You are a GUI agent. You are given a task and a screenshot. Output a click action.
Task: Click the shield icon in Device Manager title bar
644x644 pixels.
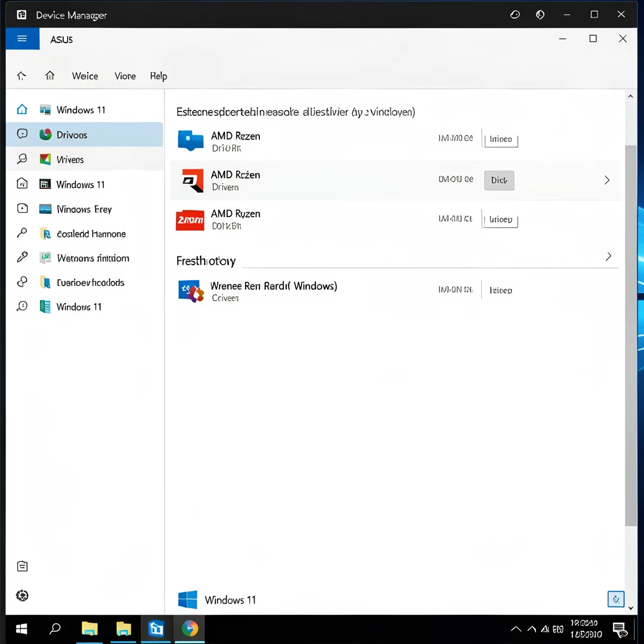[540, 15]
